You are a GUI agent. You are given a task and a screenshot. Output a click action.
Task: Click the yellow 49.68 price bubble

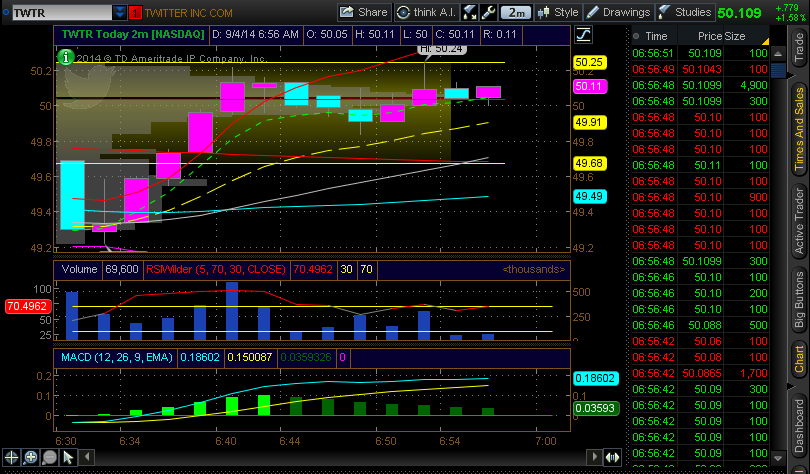[x=589, y=163]
